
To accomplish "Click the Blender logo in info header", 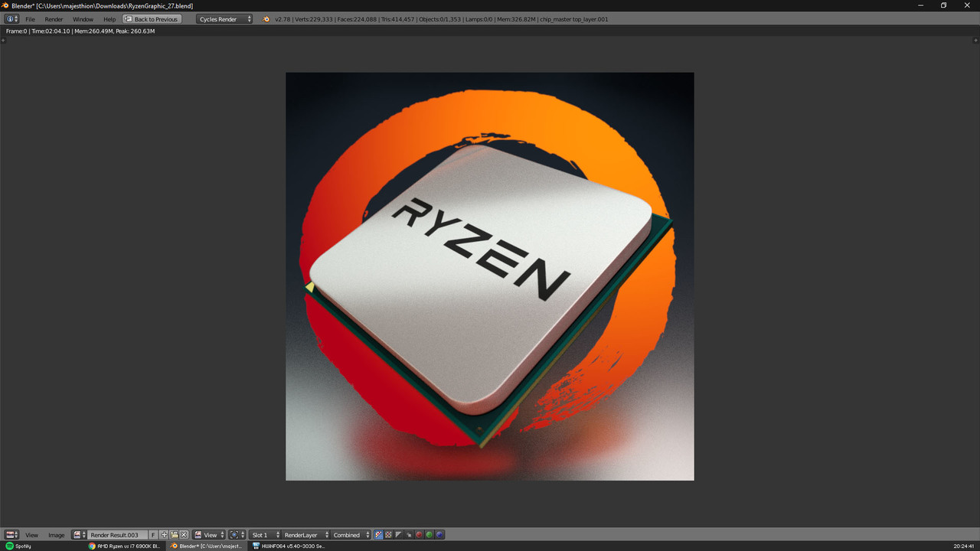I will click(x=266, y=19).
